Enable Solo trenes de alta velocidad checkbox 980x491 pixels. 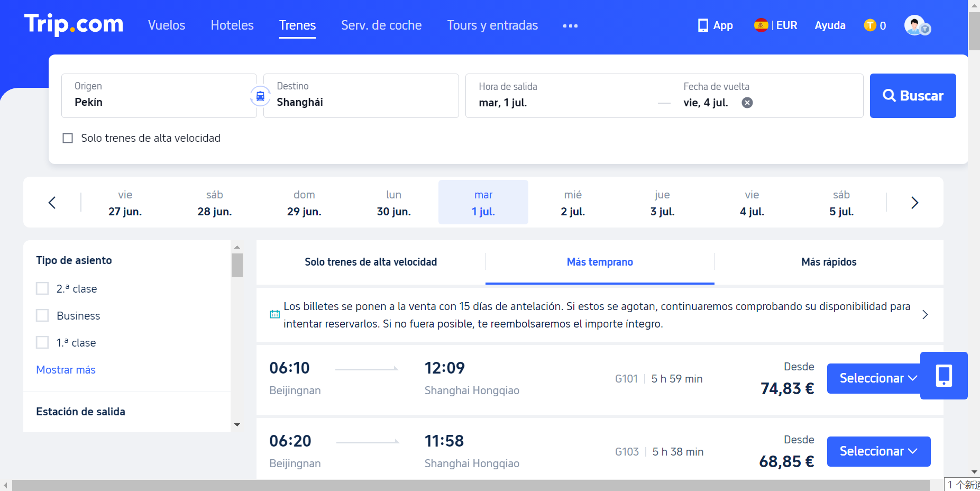(x=68, y=138)
